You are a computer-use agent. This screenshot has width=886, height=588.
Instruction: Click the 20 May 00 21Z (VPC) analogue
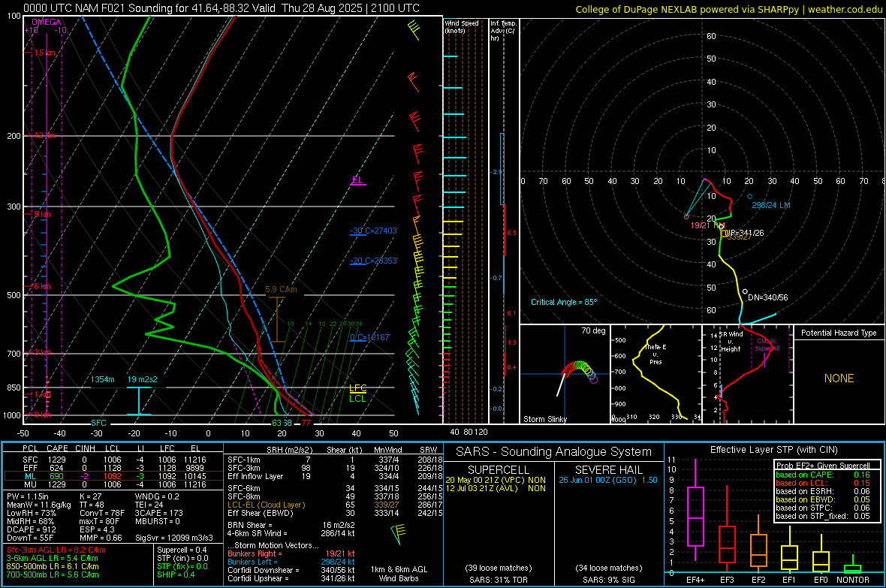(496, 480)
